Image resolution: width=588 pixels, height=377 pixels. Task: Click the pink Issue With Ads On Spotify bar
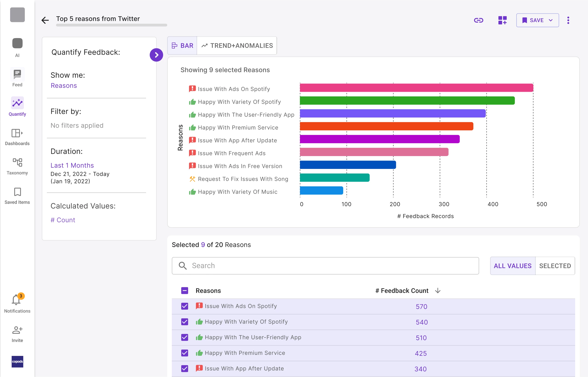click(416, 88)
